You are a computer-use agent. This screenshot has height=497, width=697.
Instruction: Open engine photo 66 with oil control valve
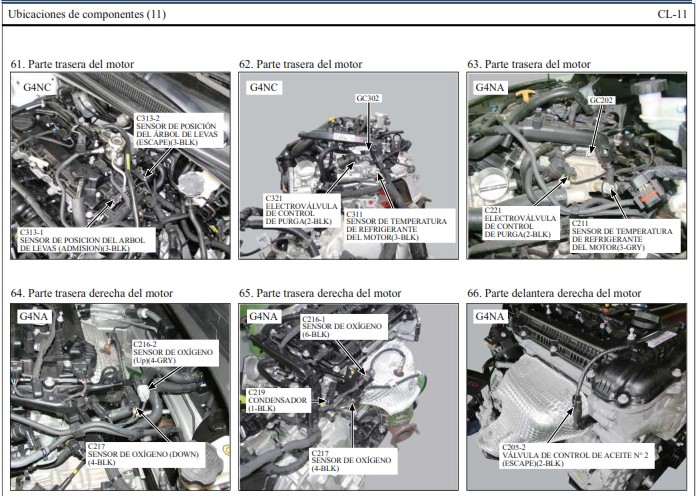(x=577, y=397)
